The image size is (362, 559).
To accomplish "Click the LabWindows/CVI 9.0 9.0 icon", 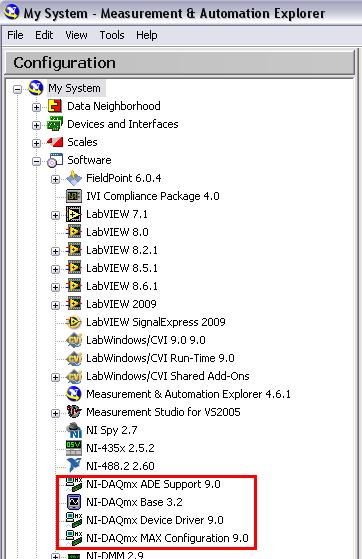I will (74, 340).
